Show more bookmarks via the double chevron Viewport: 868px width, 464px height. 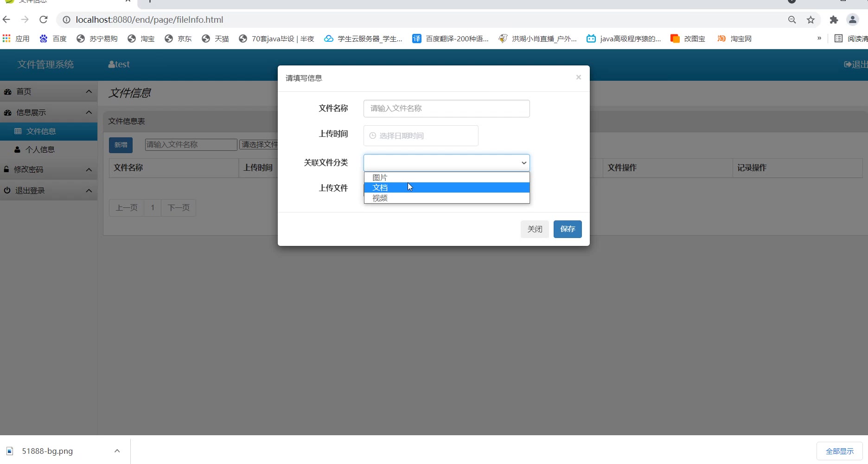coord(819,38)
